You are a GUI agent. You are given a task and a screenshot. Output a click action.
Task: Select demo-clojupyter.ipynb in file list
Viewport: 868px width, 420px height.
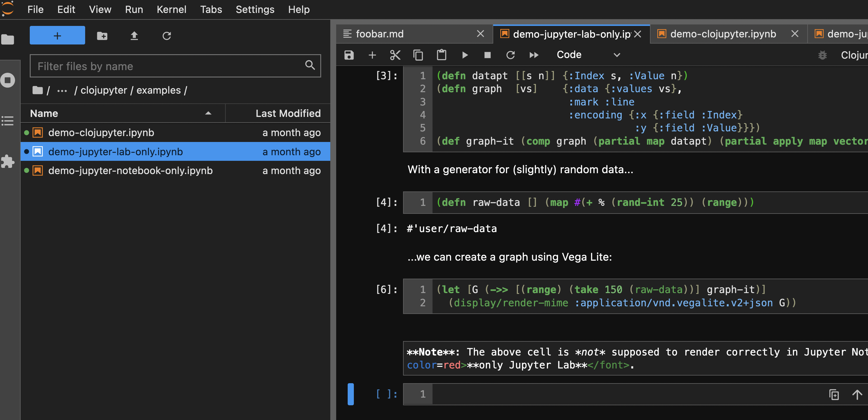pos(175,132)
